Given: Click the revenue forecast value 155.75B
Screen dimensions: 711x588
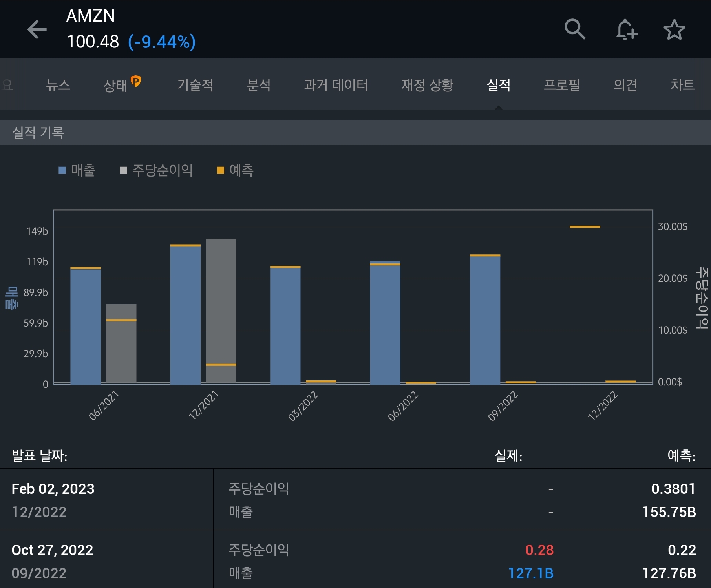Looking at the screenshot, I should pos(669,512).
